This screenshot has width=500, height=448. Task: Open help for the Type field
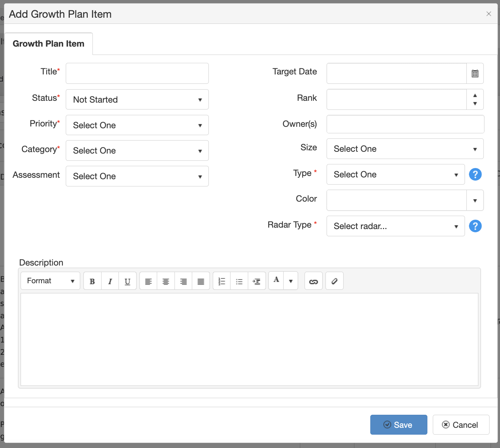point(475,175)
